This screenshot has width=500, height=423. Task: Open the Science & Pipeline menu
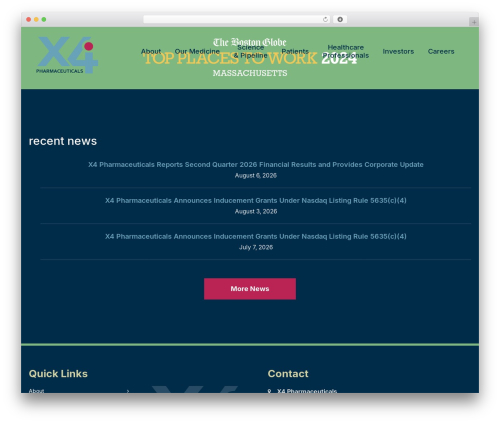(x=250, y=51)
